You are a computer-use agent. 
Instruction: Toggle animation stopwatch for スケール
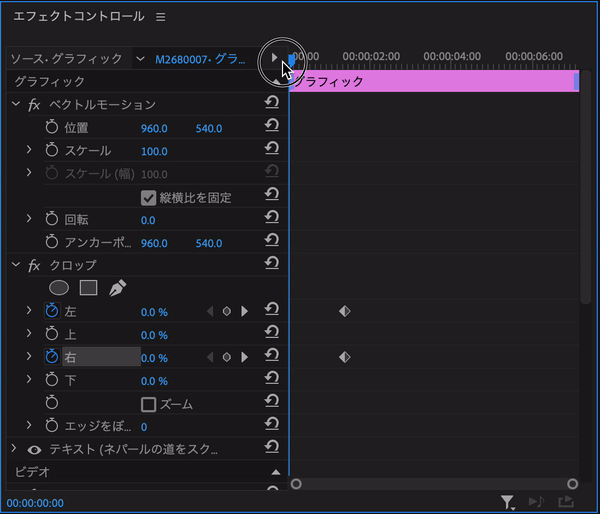[x=52, y=150]
